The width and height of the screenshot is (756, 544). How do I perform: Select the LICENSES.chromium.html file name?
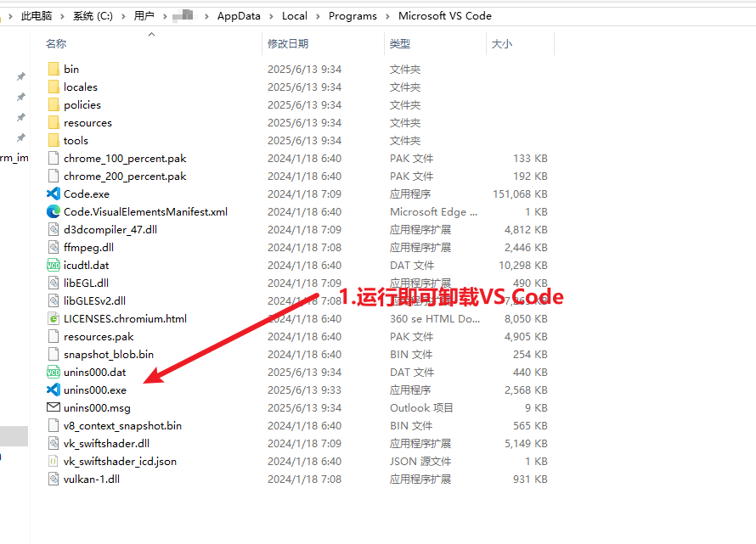pos(125,318)
